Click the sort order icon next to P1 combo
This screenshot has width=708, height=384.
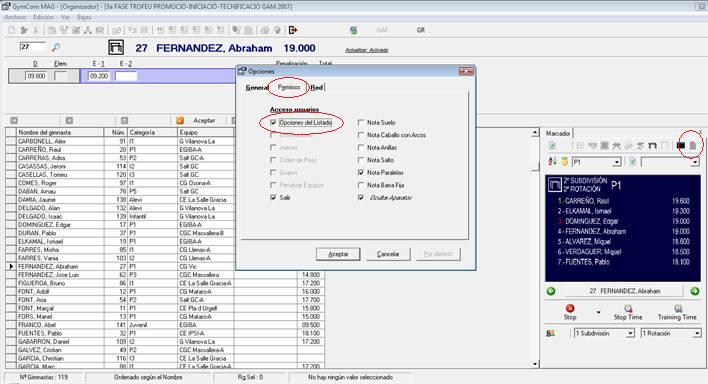552,161
